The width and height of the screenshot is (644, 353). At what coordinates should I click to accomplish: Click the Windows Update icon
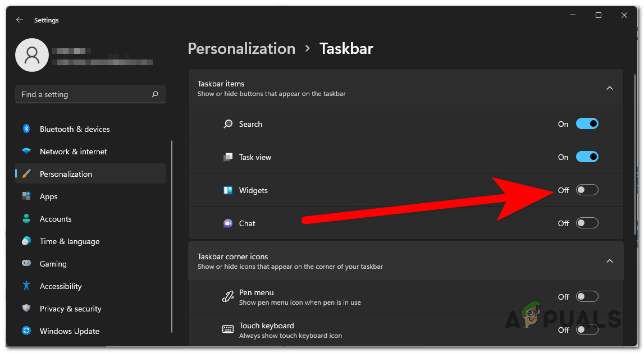(x=26, y=331)
